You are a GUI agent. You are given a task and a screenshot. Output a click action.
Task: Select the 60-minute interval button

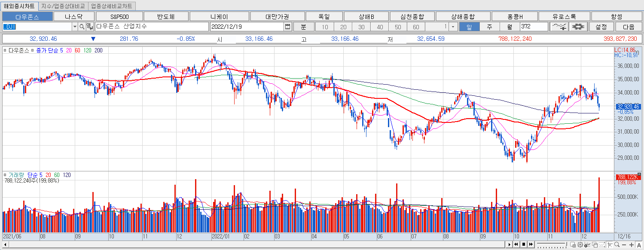(x=416, y=27)
